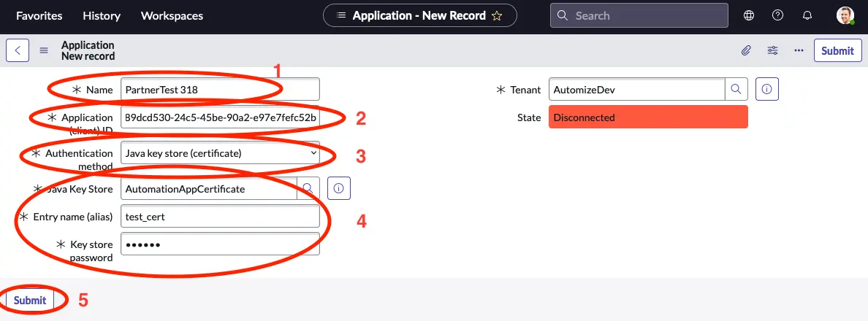Open the user profile avatar

pyautogui.click(x=845, y=15)
